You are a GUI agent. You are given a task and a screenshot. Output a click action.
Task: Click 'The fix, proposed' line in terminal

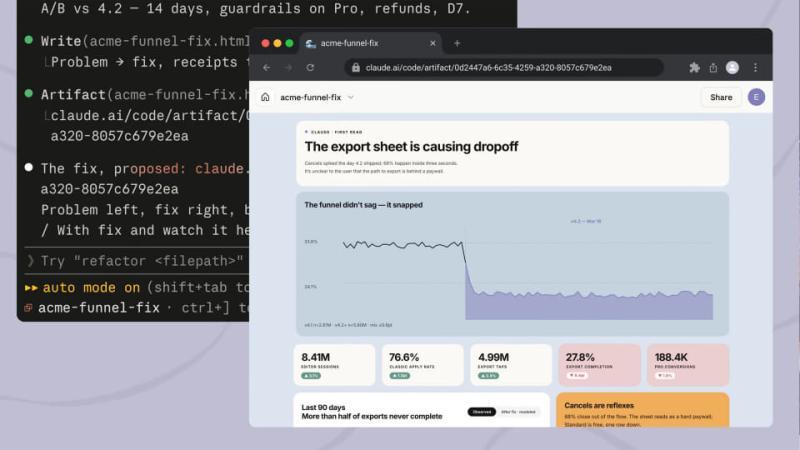tap(145, 168)
